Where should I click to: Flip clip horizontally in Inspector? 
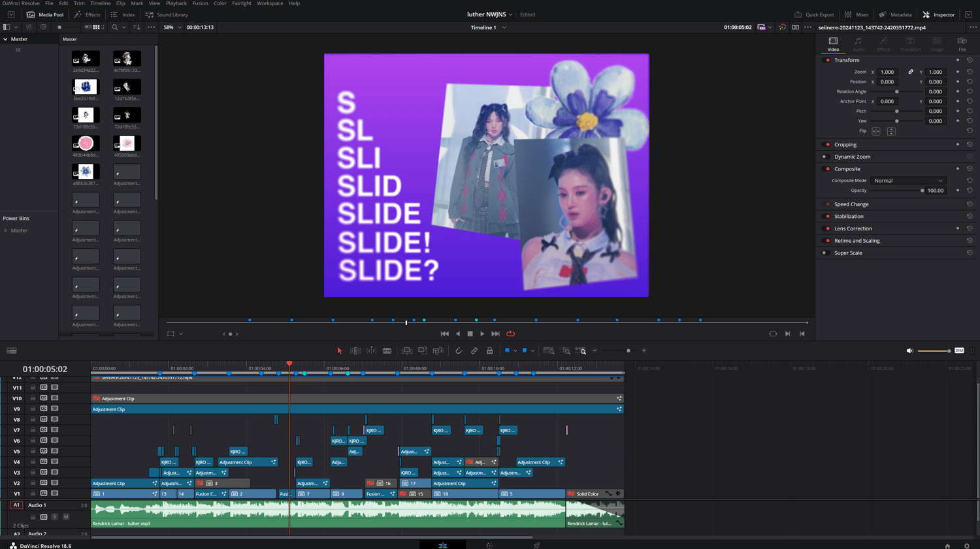[876, 131]
